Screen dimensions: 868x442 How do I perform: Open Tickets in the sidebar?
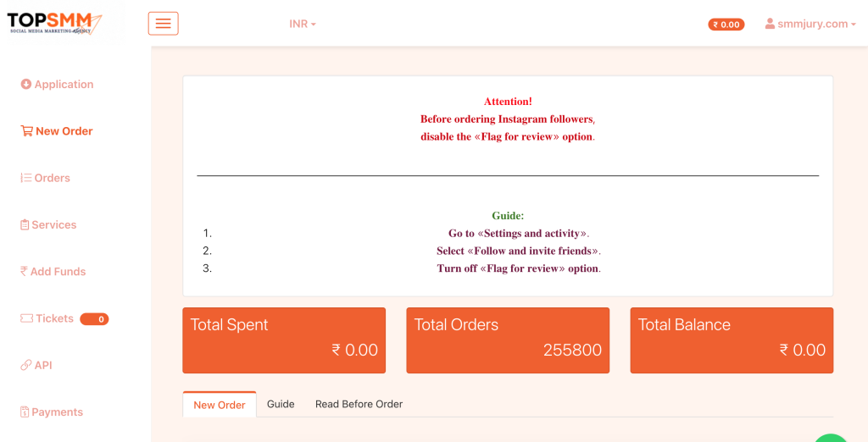(x=47, y=318)
